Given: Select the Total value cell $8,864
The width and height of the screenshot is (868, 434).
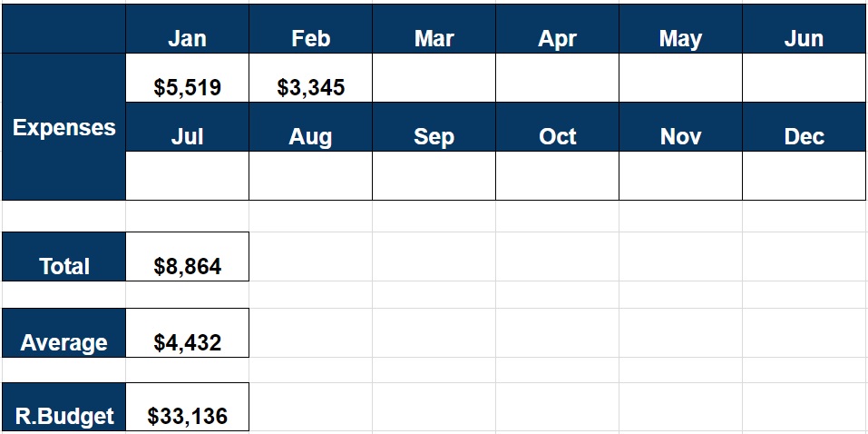Looking at the screenshot, I should (x=187, y=257).
